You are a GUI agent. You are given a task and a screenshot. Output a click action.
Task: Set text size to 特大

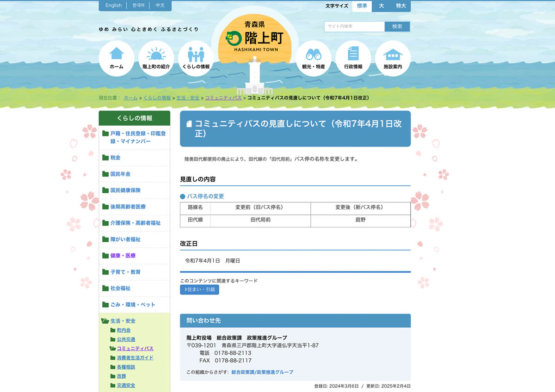tap(401, 6)
